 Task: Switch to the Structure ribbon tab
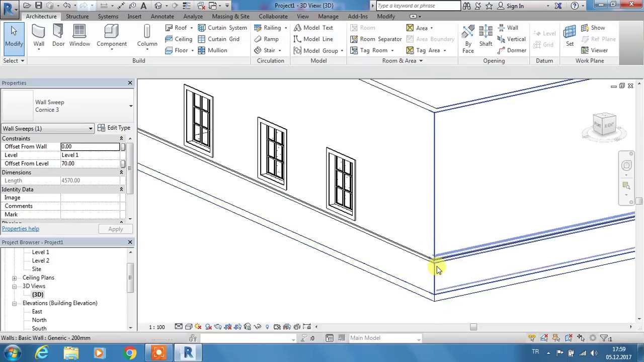pyautogui.click(x=77, y=17)
